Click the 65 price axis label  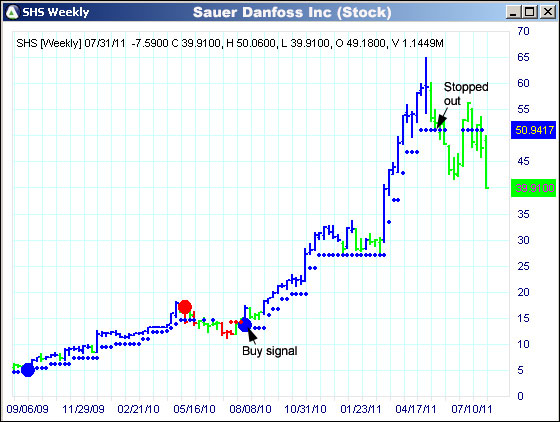click(x=523, y=57)
